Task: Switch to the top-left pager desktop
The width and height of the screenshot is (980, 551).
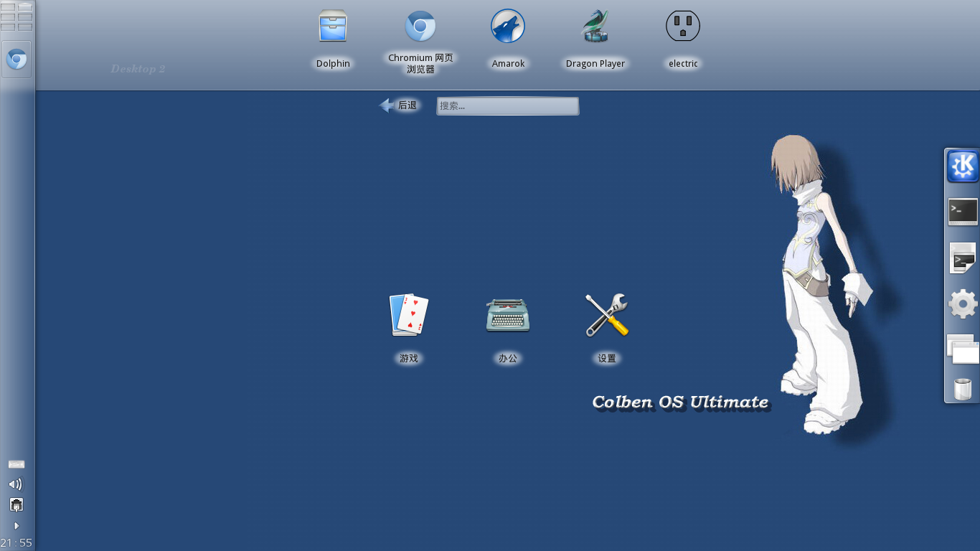Action: [8, 6]
